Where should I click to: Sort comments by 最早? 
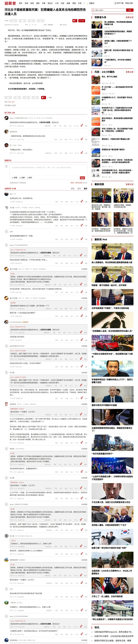tap(79, 189)
